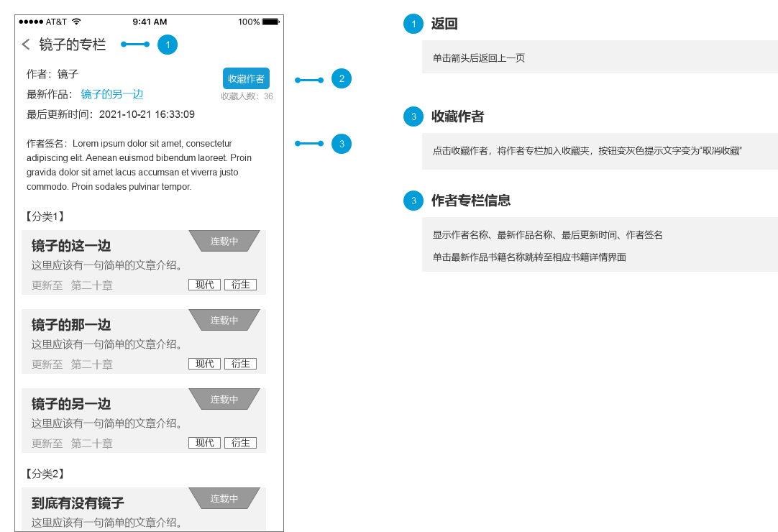Select the annotation marker 2 beside 收藏作者
778x532 pixels.
[342, 78]
